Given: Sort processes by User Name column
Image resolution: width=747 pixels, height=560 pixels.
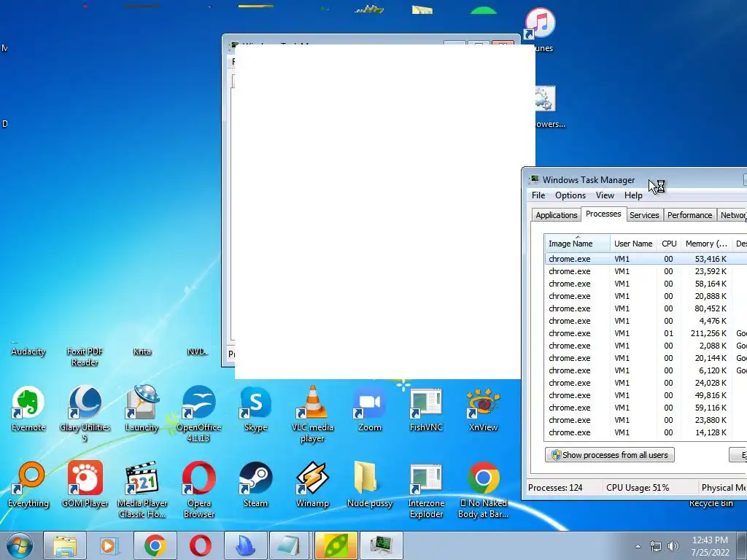Looking at the screenshot, I should (633, 244).
